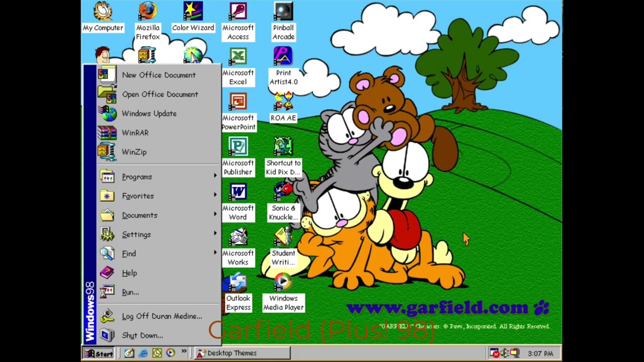Click the Pinball Arcade desktop icon

point(283,21)
